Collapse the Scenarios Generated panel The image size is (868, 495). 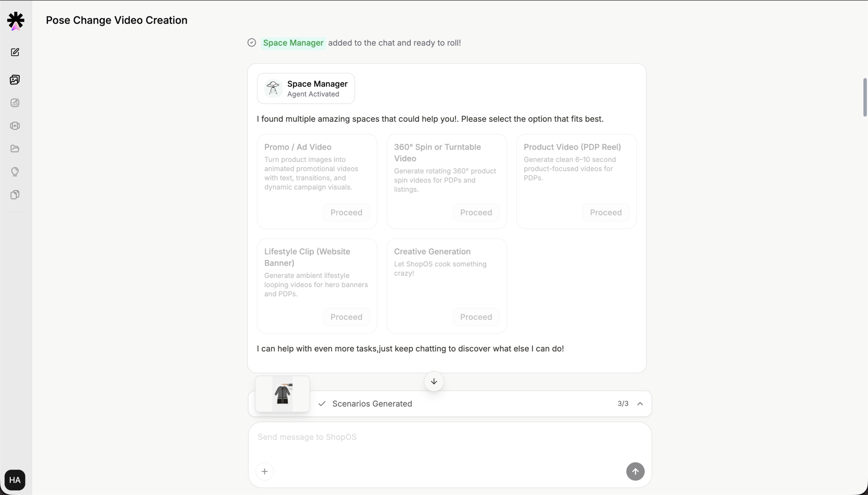tap(640, 403)
